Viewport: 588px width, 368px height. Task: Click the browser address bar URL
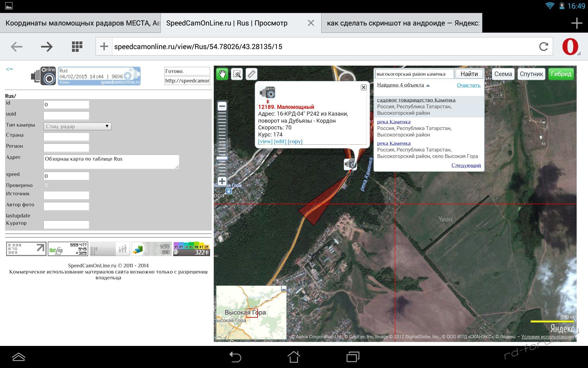coord(325,47)
